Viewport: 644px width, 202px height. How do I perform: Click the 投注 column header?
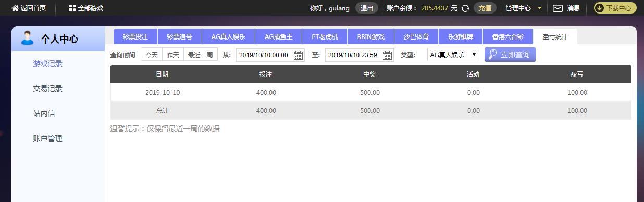click(266, 74)
